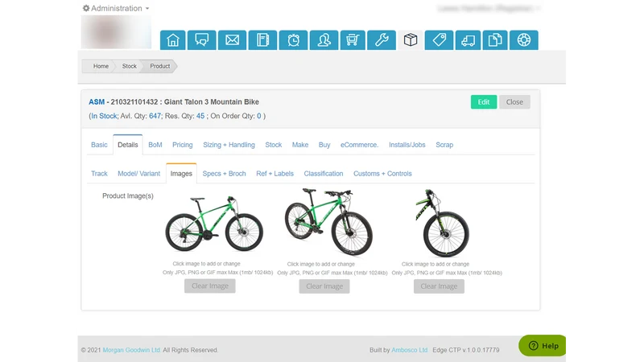Open the Scrap tab

444,145
